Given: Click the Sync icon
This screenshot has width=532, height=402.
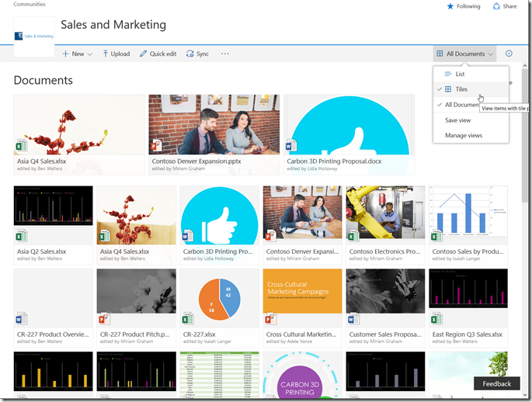Looking at the screenshot, I should click(190, 54).
